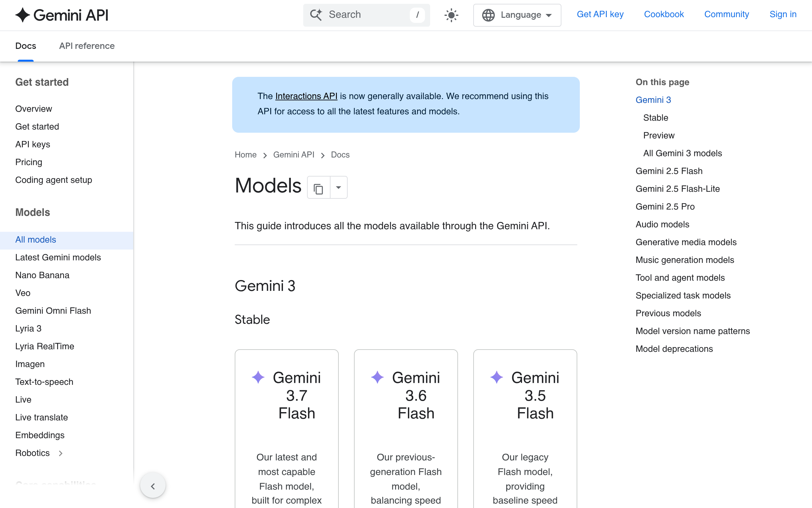The height and width of the screenshot is (508, 812).
Task: Jump to Gemini 2.5 Flash-Lite section
Action: [x=678, y=189]
